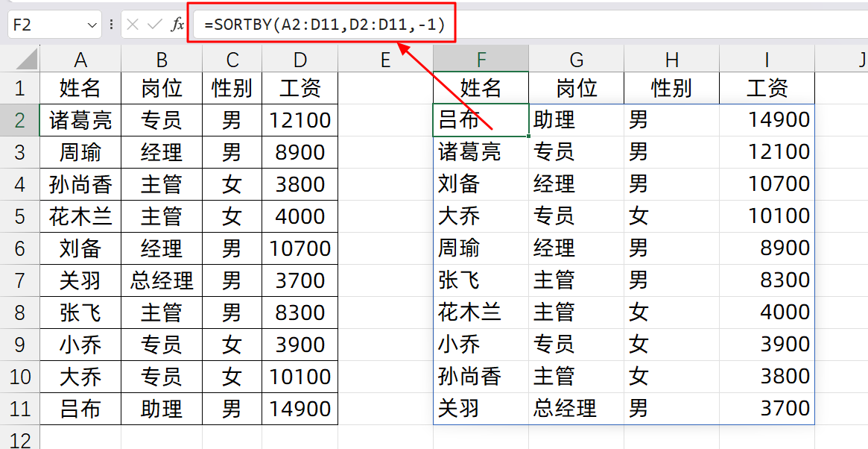Screen dimensions: 868x449
Task: Click cell B3 with 经理 beside 周瑜
Action: click(x=162, y=152)
